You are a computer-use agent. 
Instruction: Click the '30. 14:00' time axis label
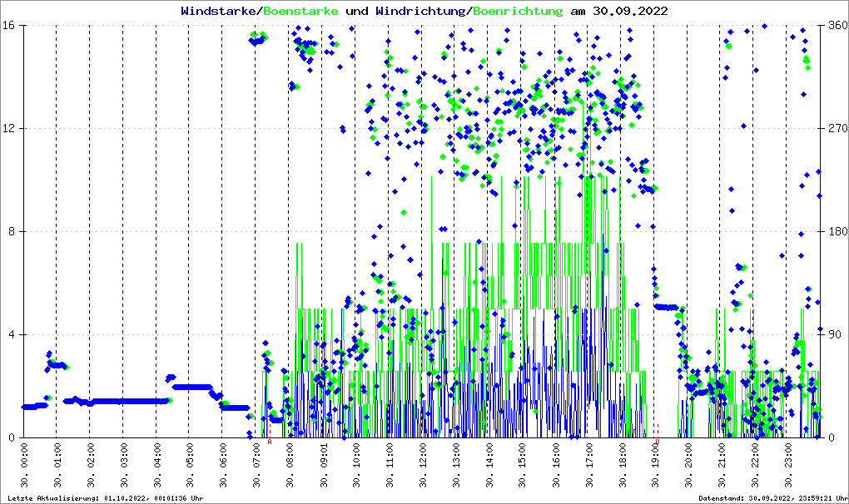pyautogui.click(x=489, y=466)
